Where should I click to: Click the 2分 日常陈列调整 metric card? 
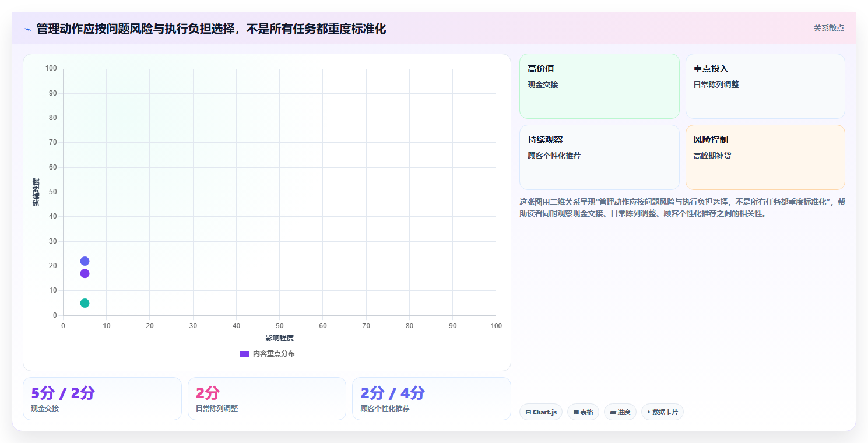(x=267, y=399)
